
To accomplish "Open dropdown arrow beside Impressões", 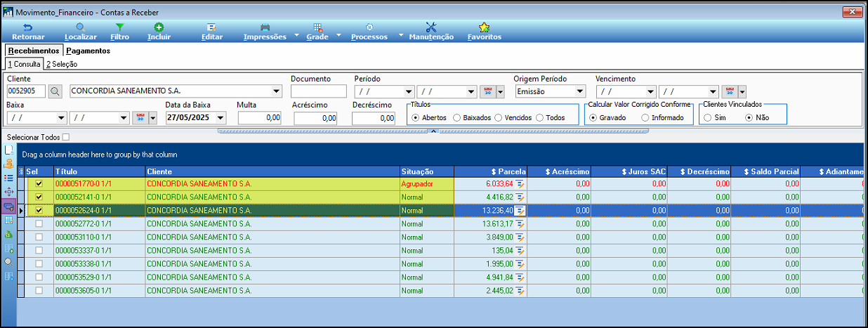I will click(296, 35).
